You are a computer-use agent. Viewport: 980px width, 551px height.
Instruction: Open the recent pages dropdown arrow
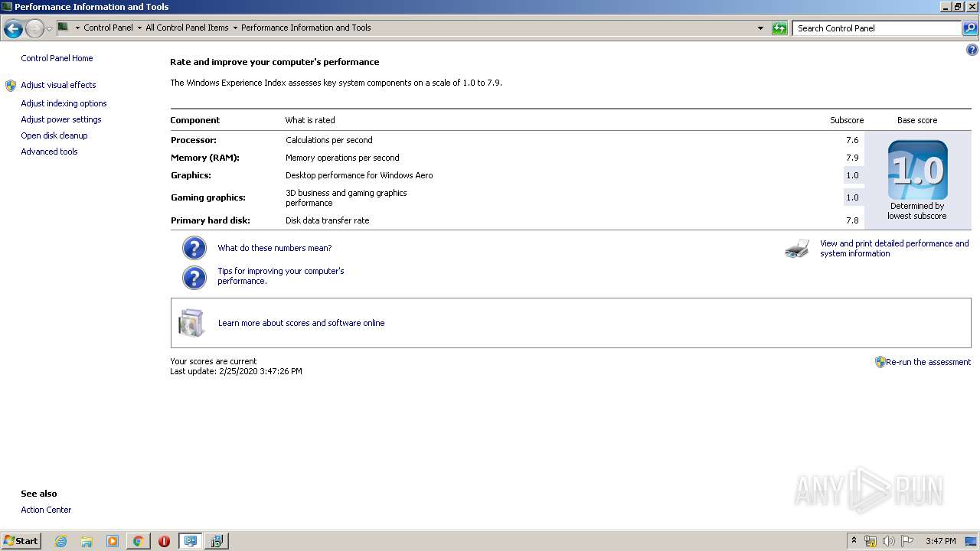pos(50,29)
